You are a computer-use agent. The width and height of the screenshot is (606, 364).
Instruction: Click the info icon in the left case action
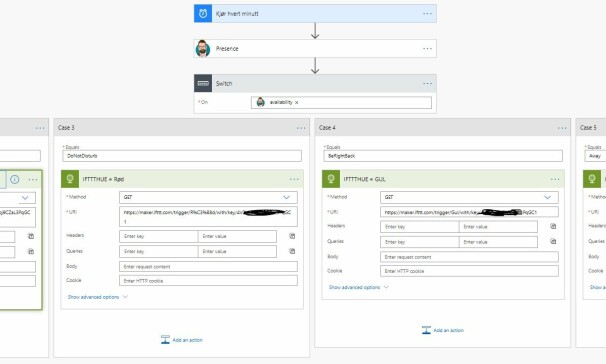tap(15, 179)
